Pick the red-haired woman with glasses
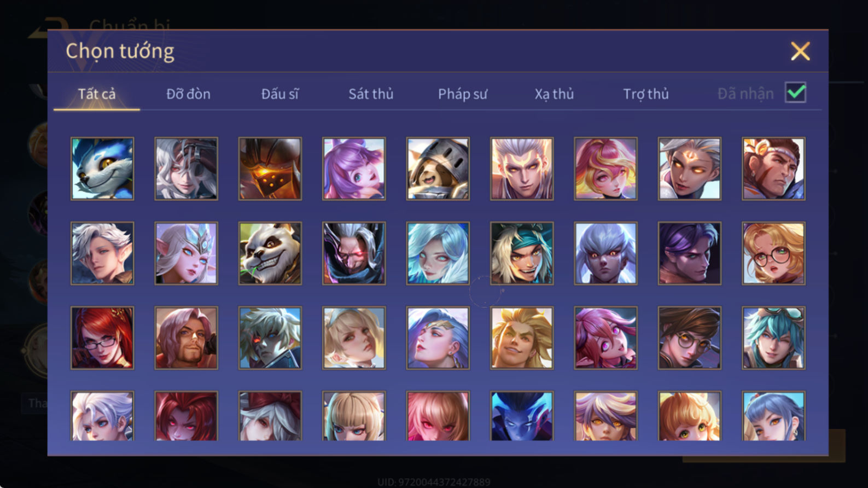 102,338
